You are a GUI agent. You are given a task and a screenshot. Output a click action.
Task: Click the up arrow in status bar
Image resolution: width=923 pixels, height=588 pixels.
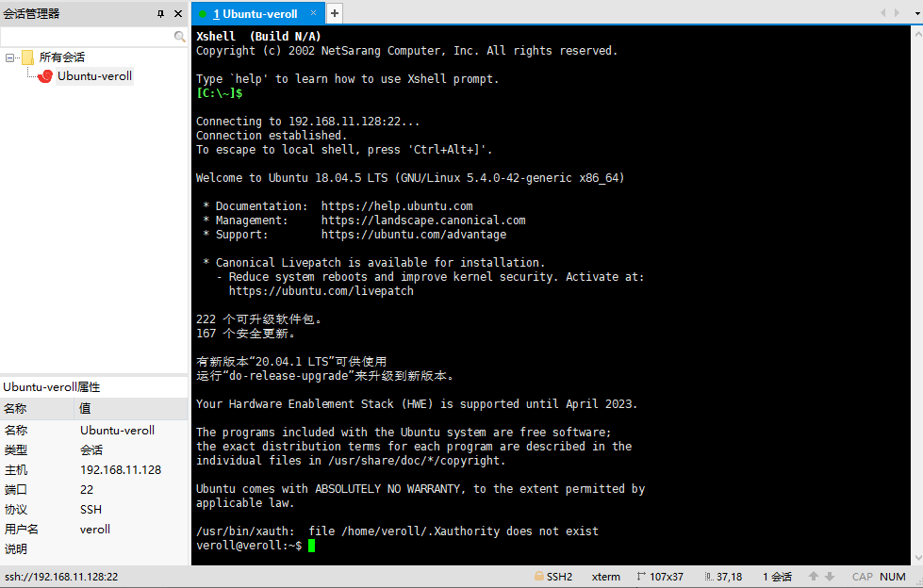point(814,577)
